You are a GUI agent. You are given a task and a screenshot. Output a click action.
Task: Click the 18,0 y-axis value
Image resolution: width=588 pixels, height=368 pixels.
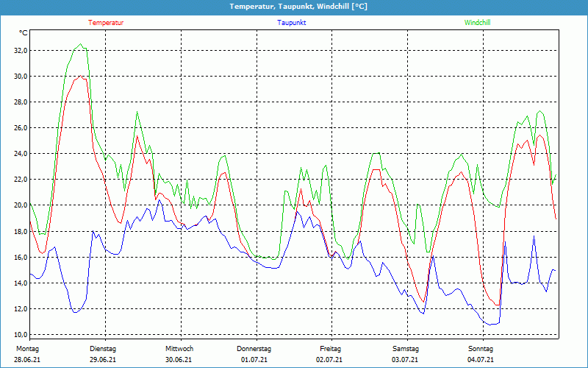pos(21,231)
